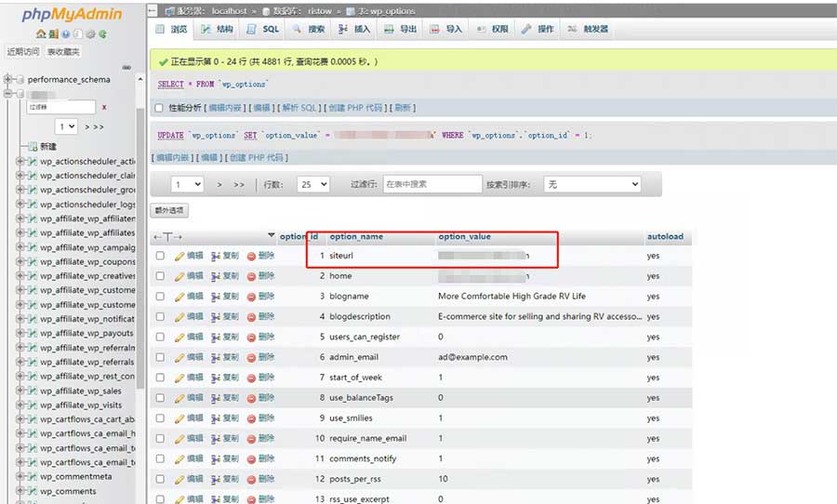The height and width of the screenshot is (504, 837).
Task: Open the 按索引排序 dropdown showing 无
Action: [592, 184]
